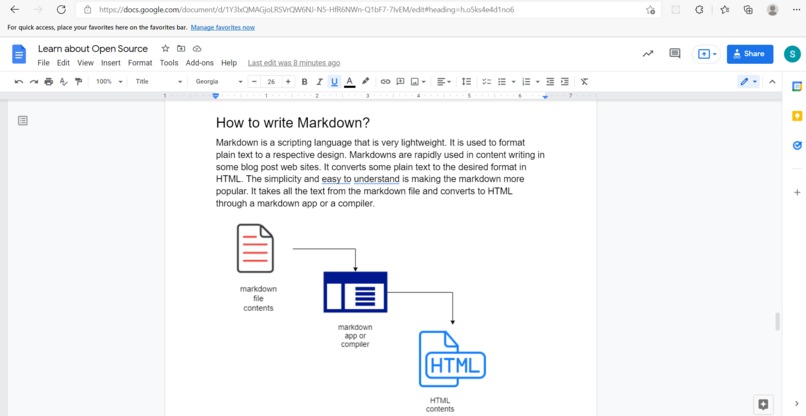Open the insert image dropdown
This screenshot has height=416, width=806.
pyautogui.click(x=418, y=82)
